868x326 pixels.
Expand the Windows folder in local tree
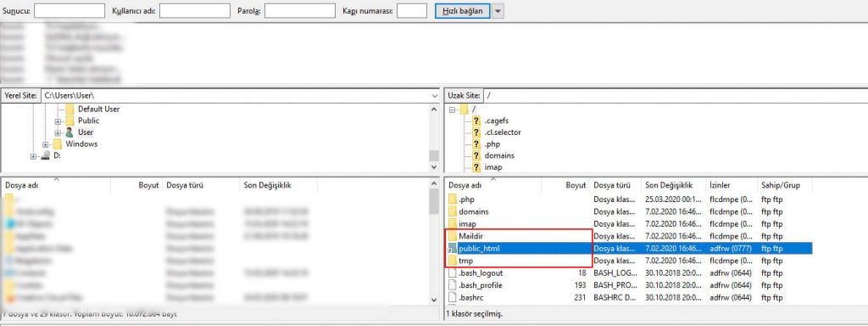tap(46, 144)
